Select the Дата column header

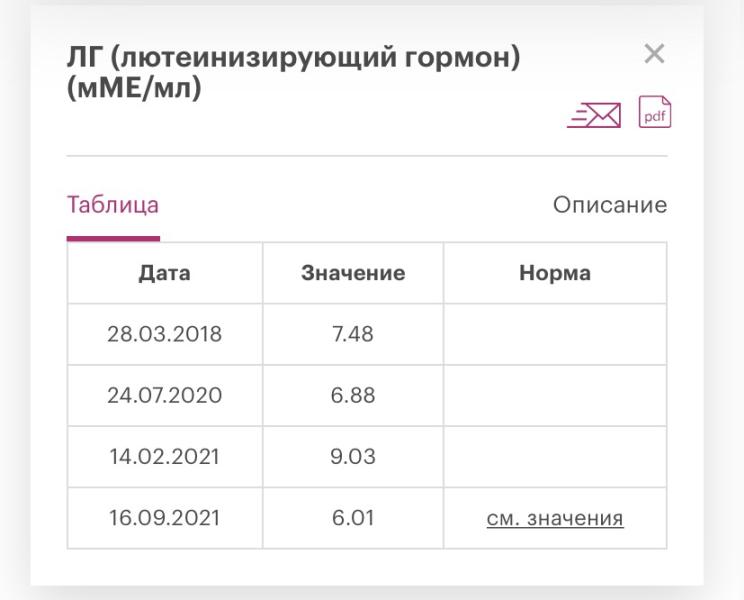coord(165,273)
